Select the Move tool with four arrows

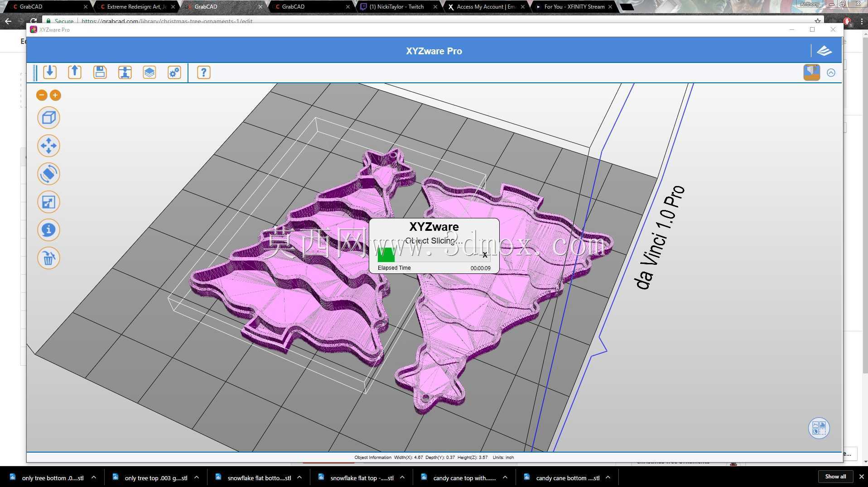[x=48, y=146]
